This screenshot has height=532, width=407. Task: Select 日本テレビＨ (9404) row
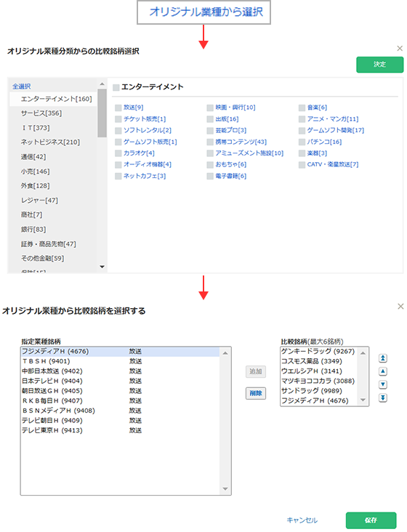[x=121, y=381]
